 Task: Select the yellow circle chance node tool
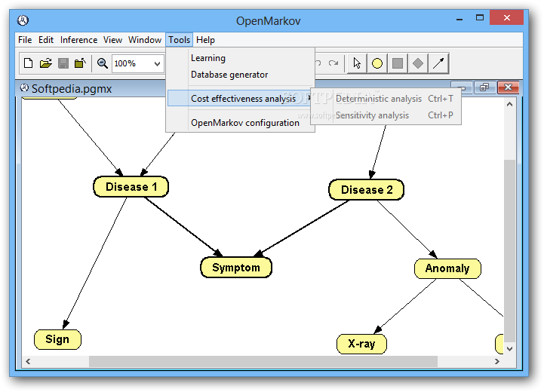tap(377, 63)
